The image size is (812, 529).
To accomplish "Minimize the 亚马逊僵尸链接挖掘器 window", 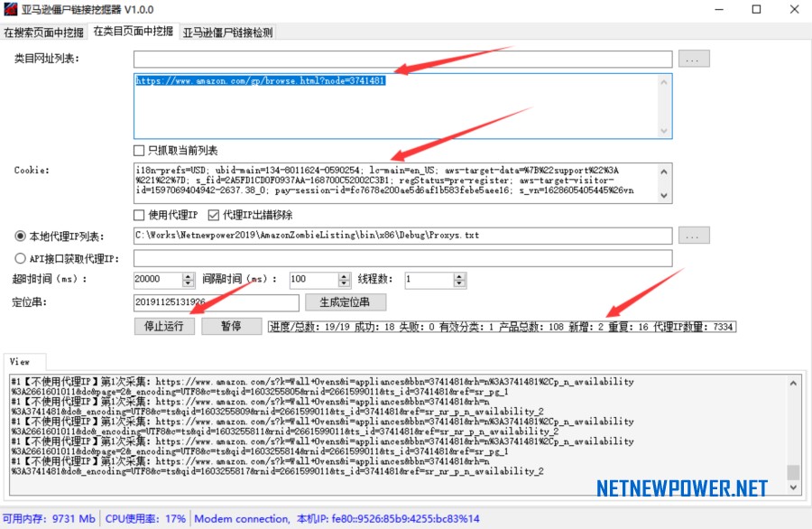I will [x=719, y=9].
